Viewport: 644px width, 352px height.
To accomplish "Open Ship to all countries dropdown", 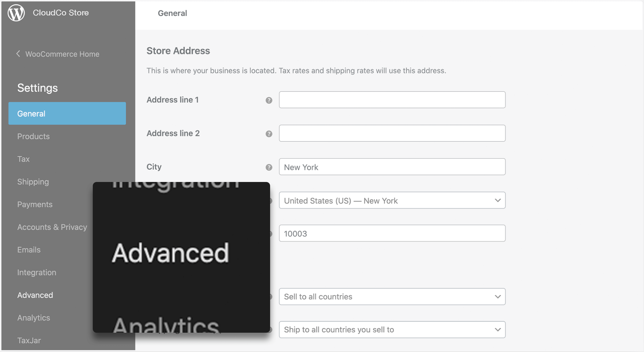I will pyautogui.click(x=392, y=330).
